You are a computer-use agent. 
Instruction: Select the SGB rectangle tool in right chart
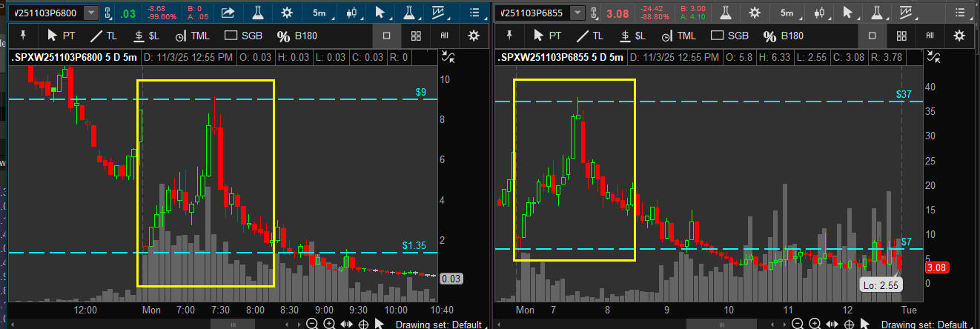pos(729,36)
